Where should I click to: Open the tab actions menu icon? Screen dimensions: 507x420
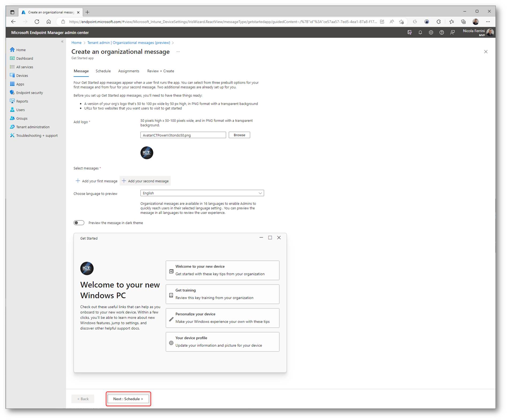tap(12, 12)
